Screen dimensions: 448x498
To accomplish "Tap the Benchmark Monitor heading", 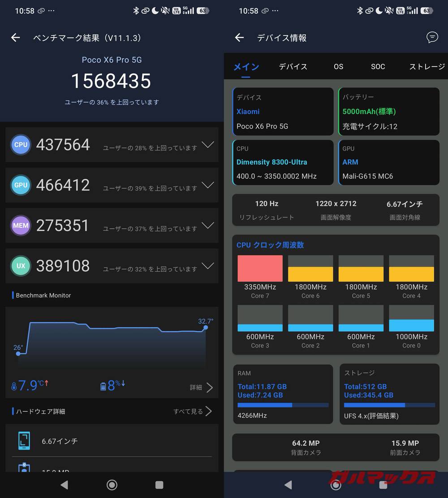I will click(x=43, y=295).
